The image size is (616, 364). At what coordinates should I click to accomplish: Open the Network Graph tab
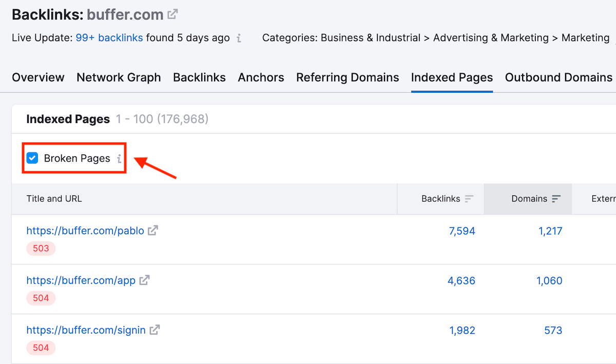(119, 77)
